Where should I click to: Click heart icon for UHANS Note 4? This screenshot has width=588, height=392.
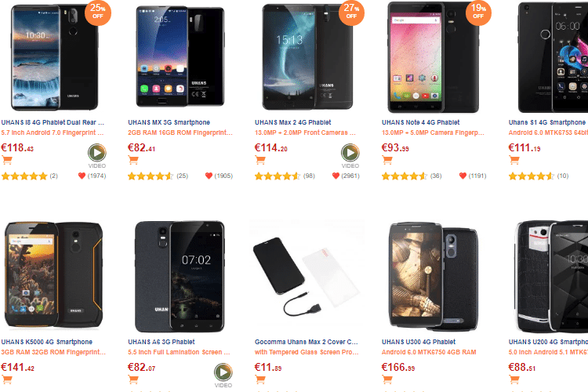point(463,176)
